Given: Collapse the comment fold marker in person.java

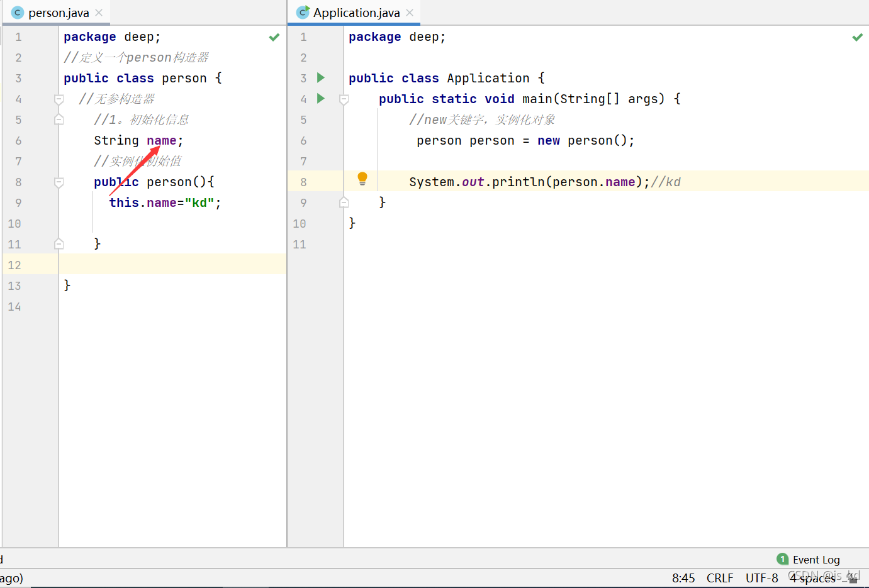Looking at the screenshot, I should 59,99.
